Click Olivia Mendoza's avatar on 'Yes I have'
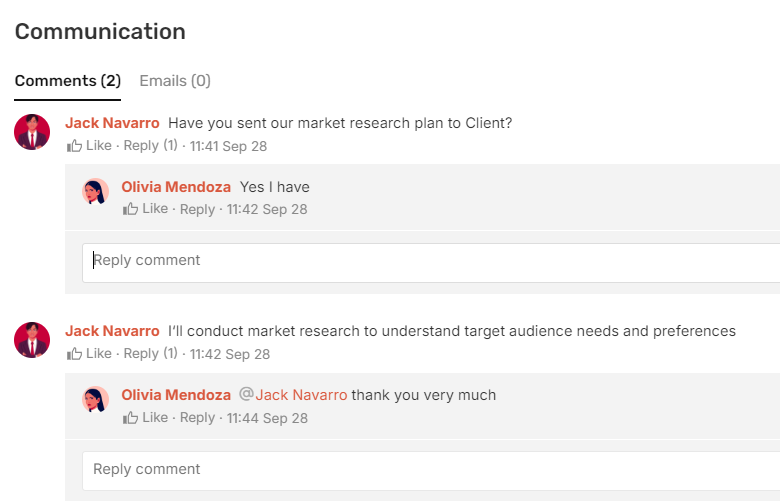Viewport: 780px width, 501px height. coord(95,192)
